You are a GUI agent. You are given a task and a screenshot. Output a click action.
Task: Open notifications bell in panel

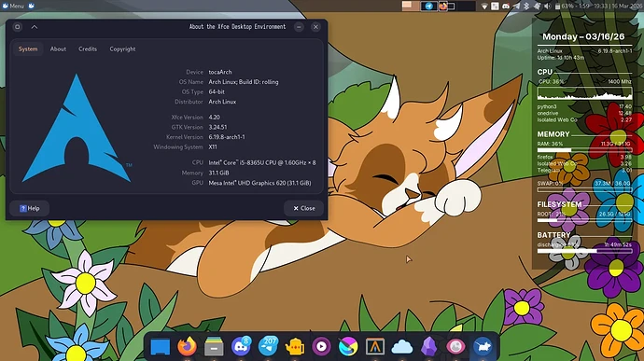click(x=537, y=7)
